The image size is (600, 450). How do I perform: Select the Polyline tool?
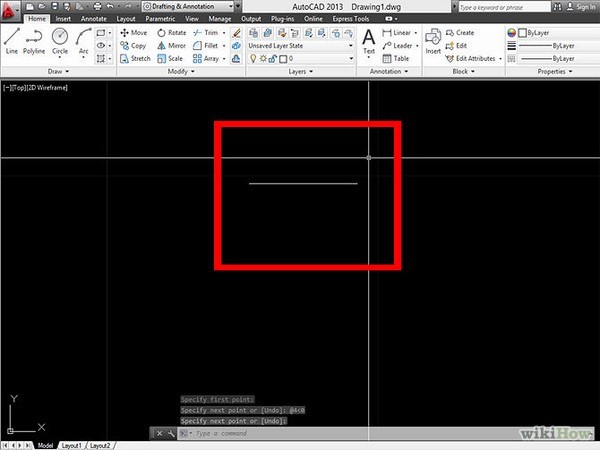pos(34,41)
